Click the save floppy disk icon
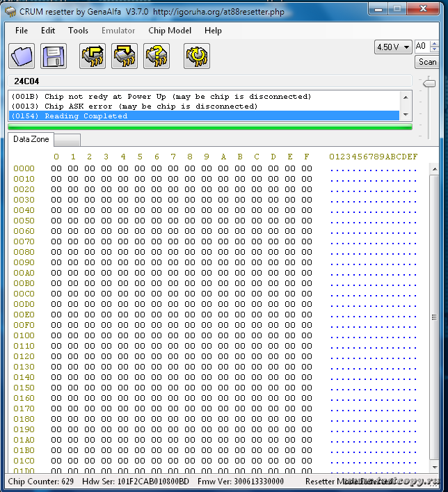The height and width of the screenshot is (492, 448). (x=54, y=56)
